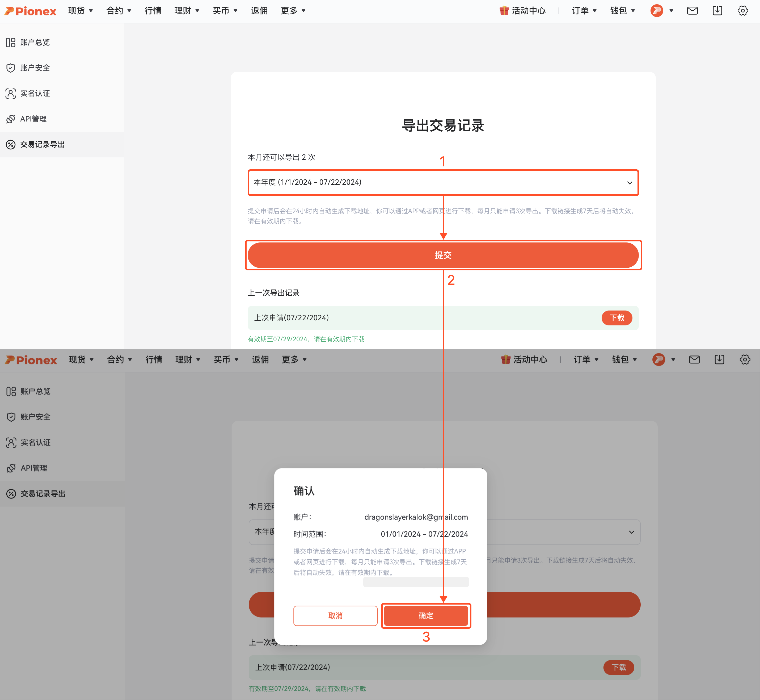
Task: Expand the 本年度 date range dropdown in the top page
Action: point(443,183)
